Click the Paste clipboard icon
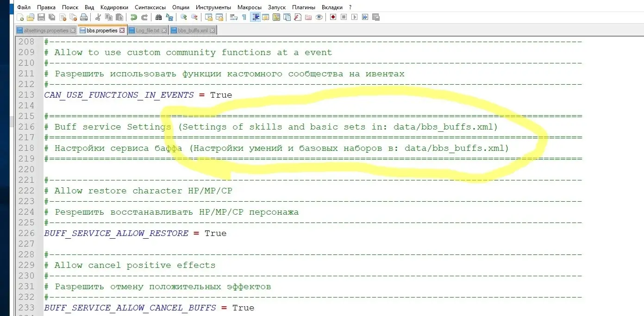Screen dimensions: 644x316 click(x=119, y=17)
